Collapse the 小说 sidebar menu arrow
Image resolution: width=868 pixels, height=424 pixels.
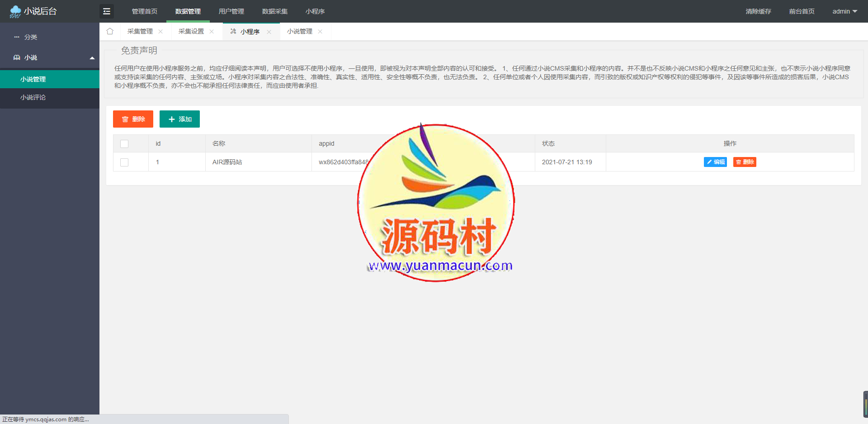coord(92,58)
